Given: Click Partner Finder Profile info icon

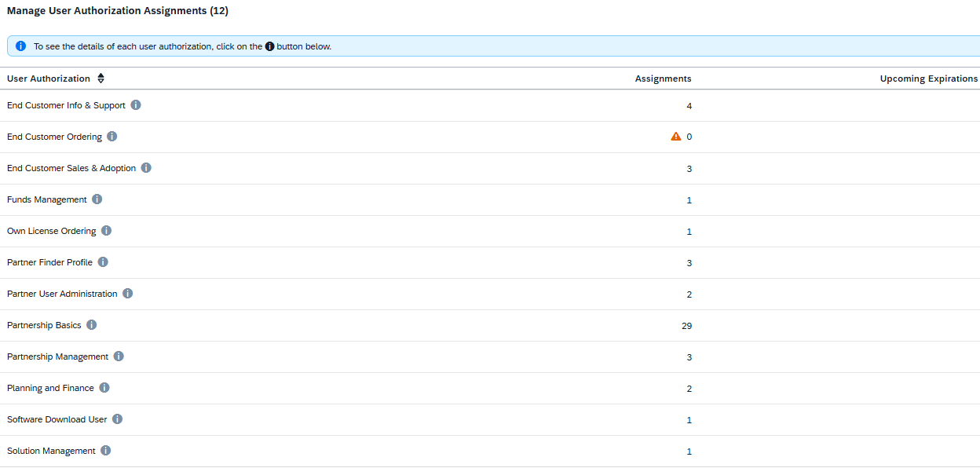Looking at the screenshot, I should pyautogui.click(x=103, y=262).
